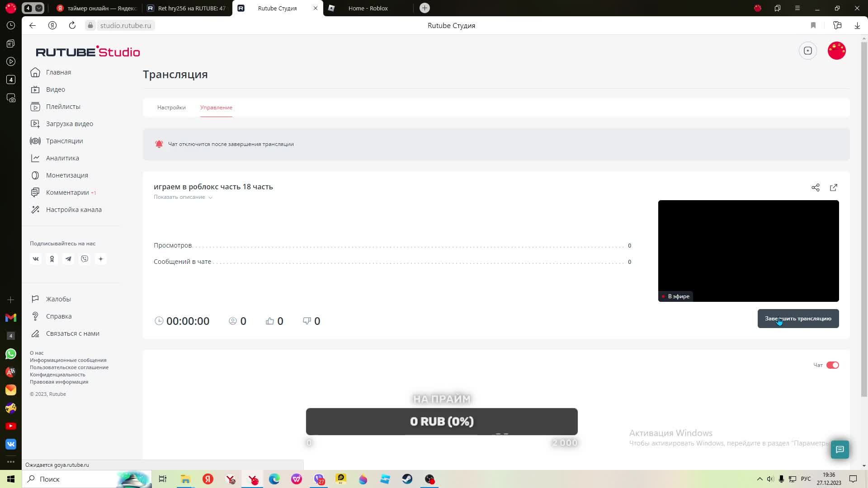The width and height of the screenshot is (868, 488).
Task: Expand more social networks plus button
Action: [101, 259]
